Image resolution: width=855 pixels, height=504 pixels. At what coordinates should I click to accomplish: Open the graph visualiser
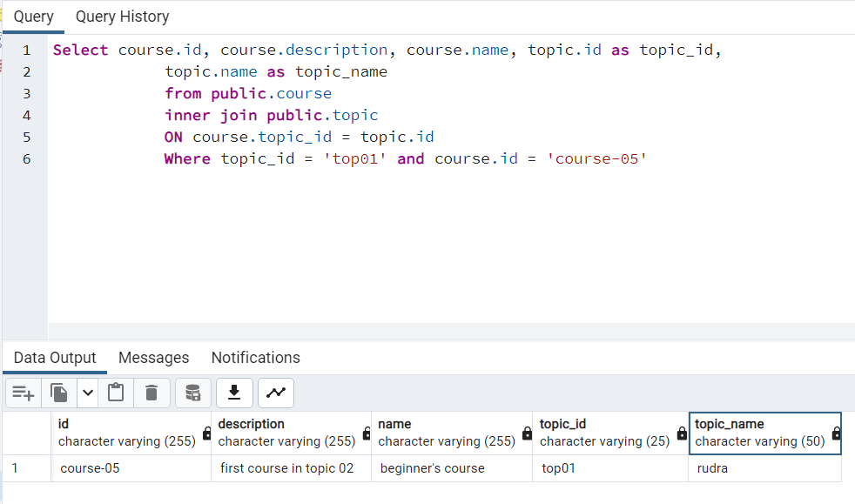275,393
